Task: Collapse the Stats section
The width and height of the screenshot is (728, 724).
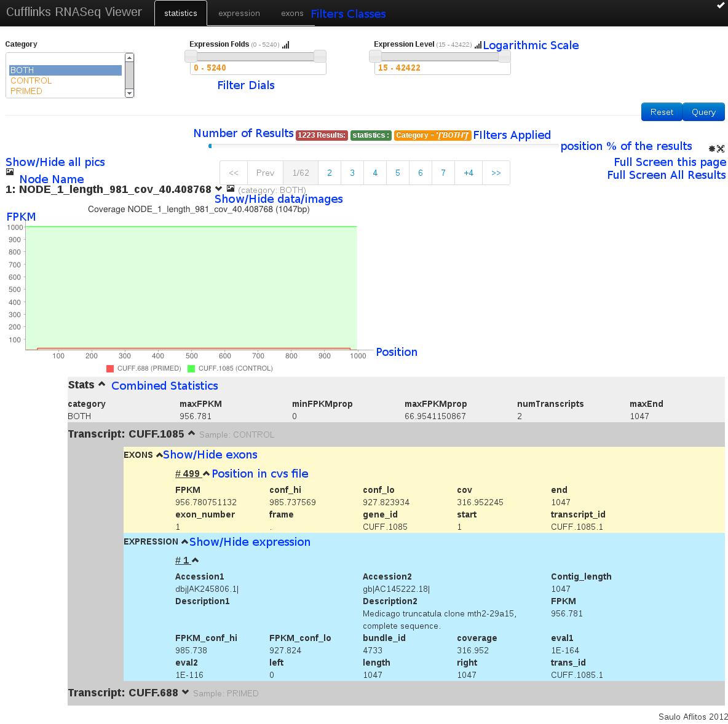Action: tap(101, 384)
